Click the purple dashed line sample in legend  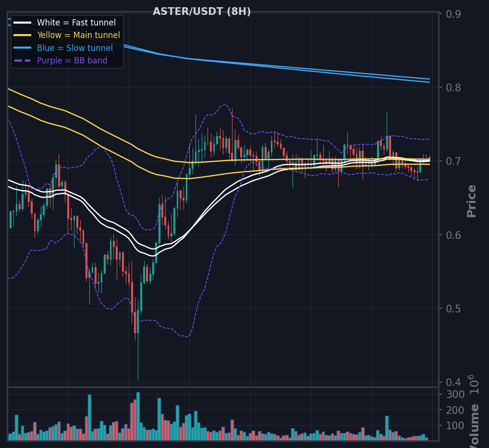point(23,60)
